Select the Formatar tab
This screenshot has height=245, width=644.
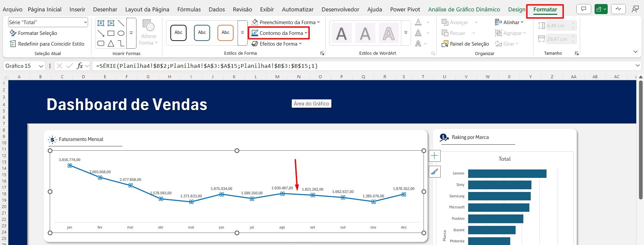tap(545, 9)
